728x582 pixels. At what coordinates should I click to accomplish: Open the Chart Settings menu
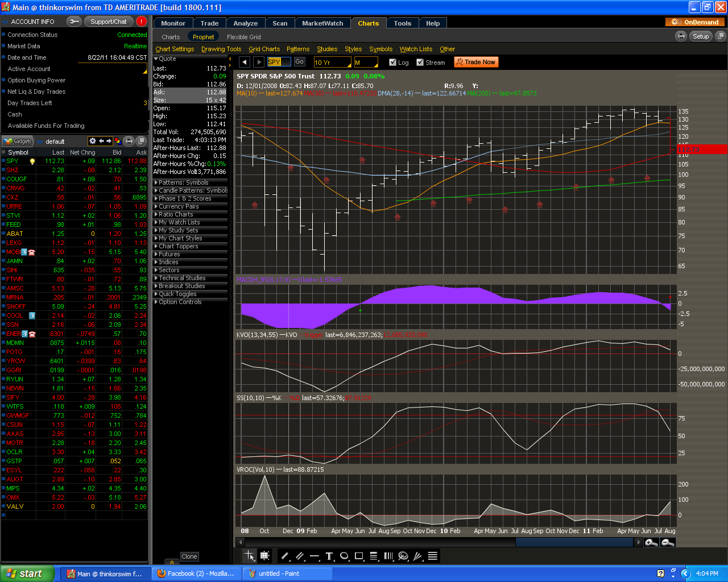[175, 49]
